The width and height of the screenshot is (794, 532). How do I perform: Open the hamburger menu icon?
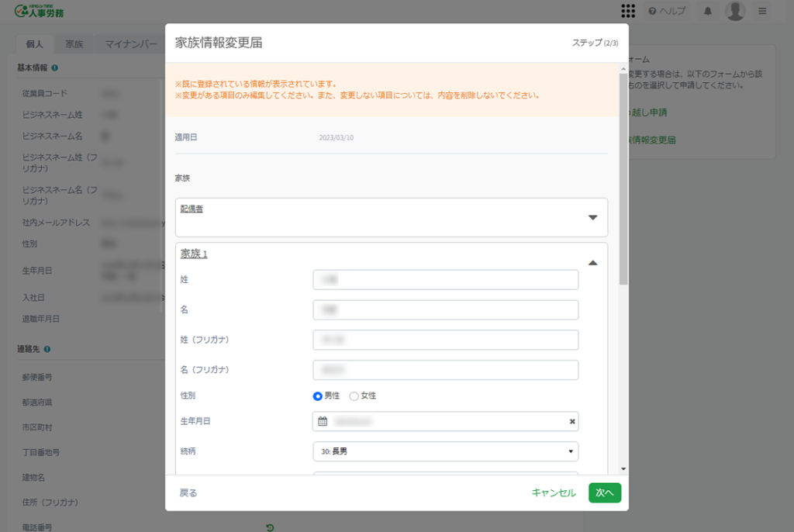[x=762, y=11]
